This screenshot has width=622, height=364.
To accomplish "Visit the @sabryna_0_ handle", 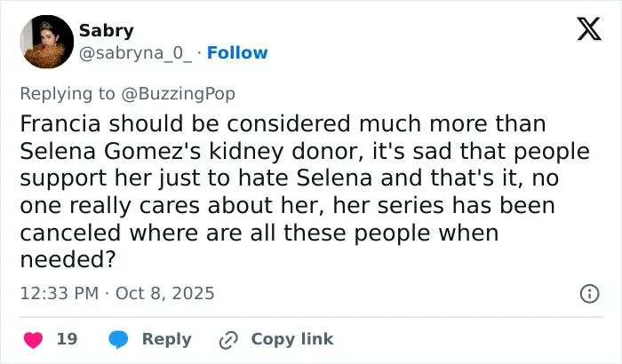I will [136, 52].
